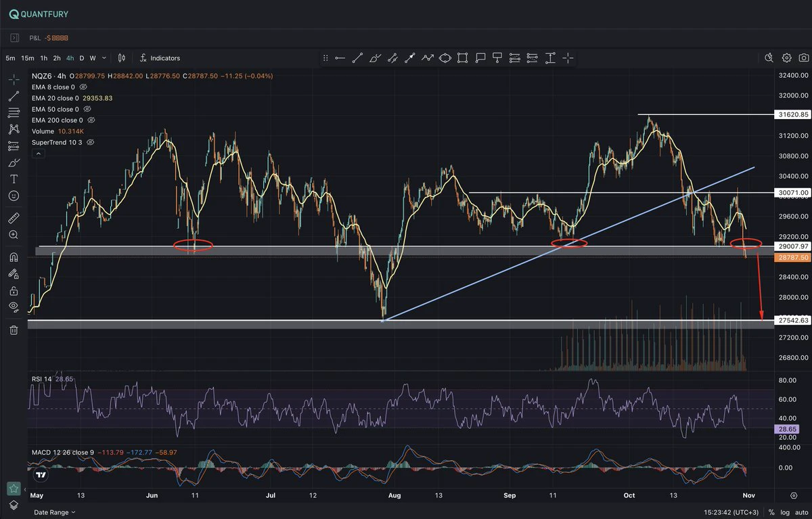Toggle EMA 8 visibility eye
The height and width of the screenshot is (519, 812).
coord(83,87)
